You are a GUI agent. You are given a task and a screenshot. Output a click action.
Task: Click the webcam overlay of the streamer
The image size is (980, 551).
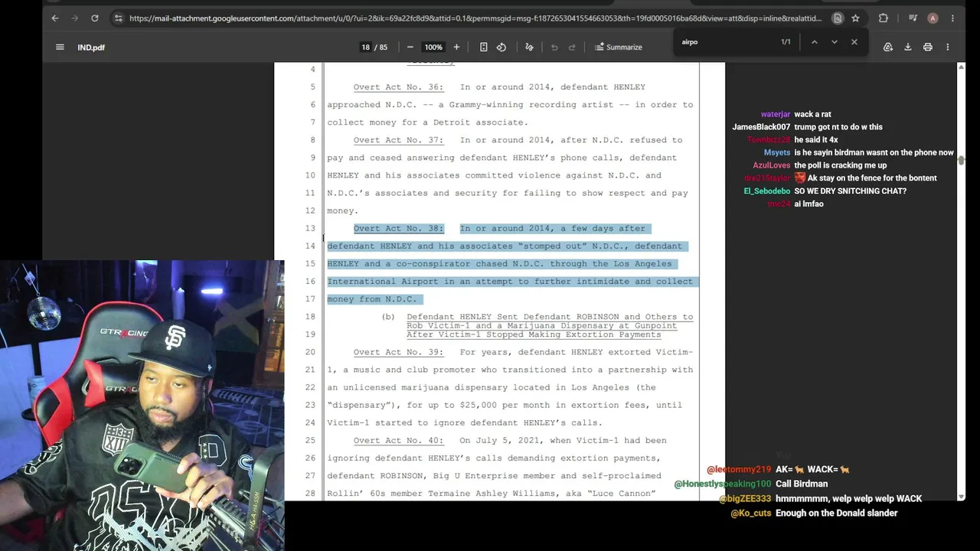tap(142, 406)
